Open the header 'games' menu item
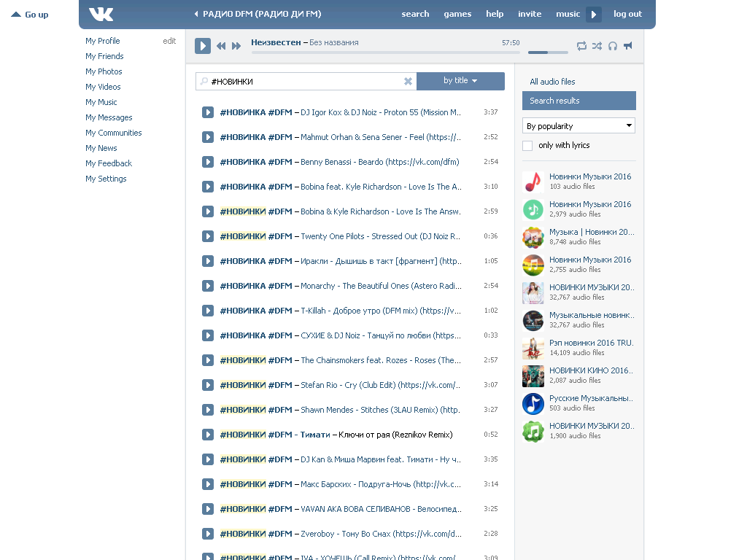 click(457, 15)
